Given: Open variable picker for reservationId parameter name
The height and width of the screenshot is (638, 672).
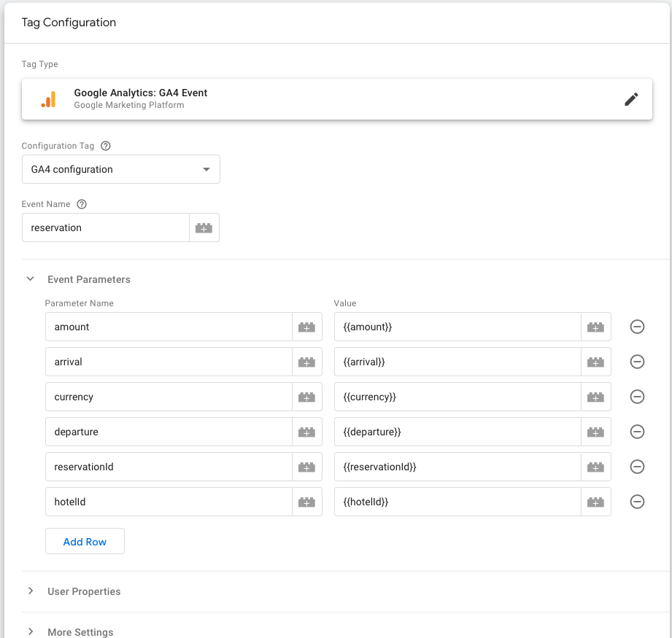Looking at the screenshot, I should pos(307,467).
